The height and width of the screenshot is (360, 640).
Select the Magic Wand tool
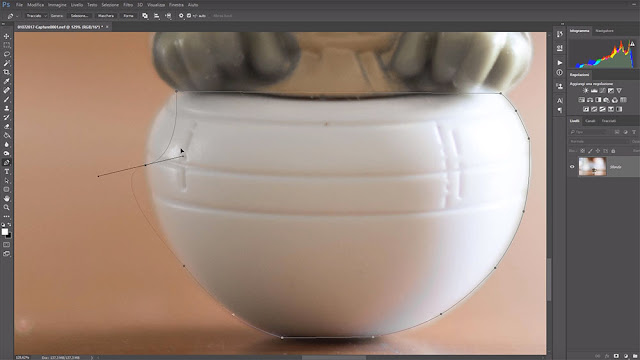click(x=6, y=63)
